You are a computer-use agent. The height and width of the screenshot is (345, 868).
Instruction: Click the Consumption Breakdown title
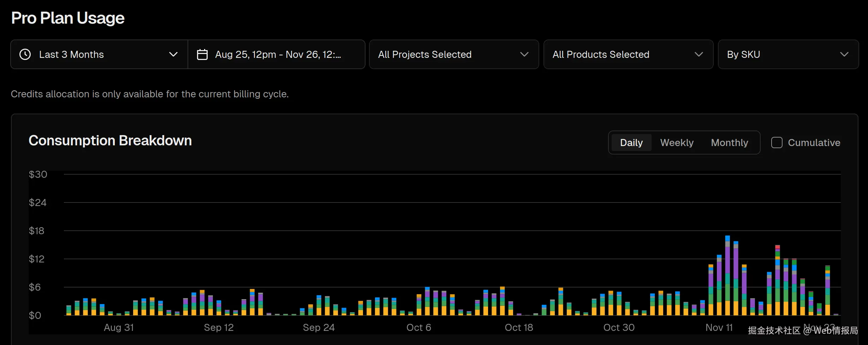110,140
